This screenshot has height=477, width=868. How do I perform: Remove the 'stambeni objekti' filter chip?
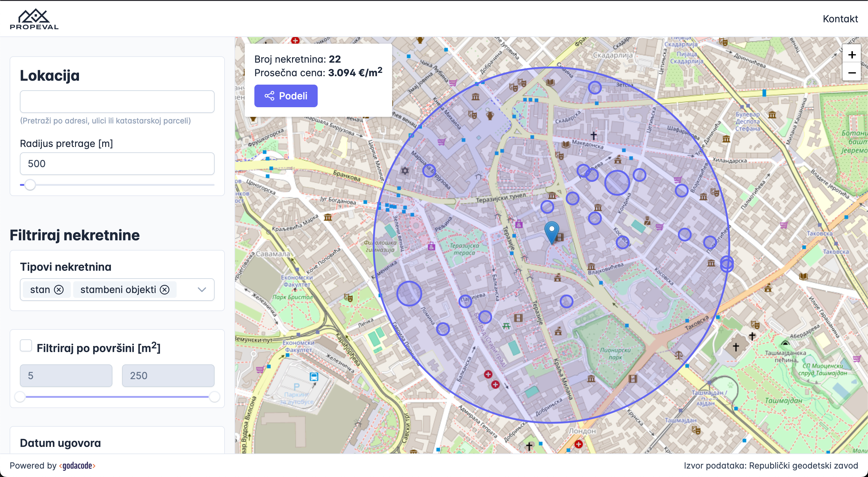point(165,289)
